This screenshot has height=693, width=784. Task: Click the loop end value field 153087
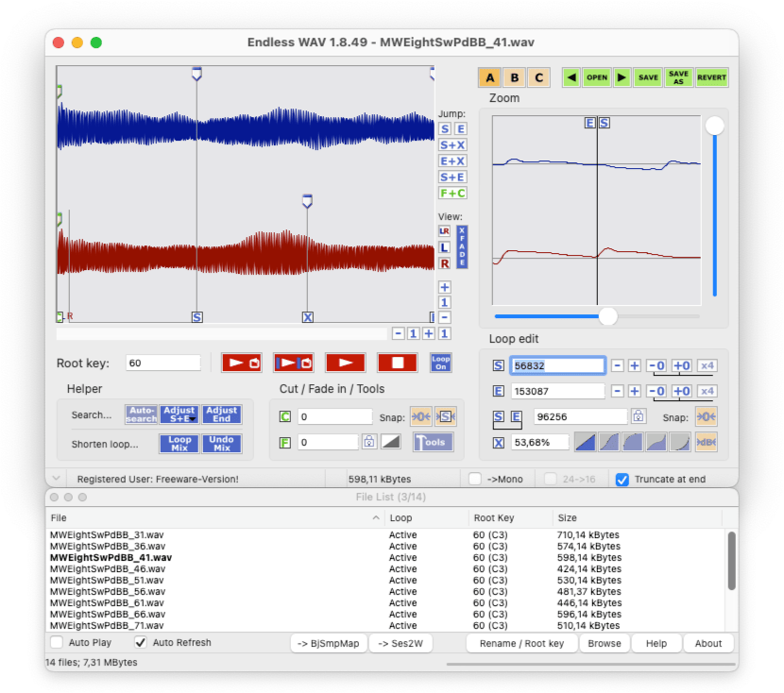pos(557,391)
